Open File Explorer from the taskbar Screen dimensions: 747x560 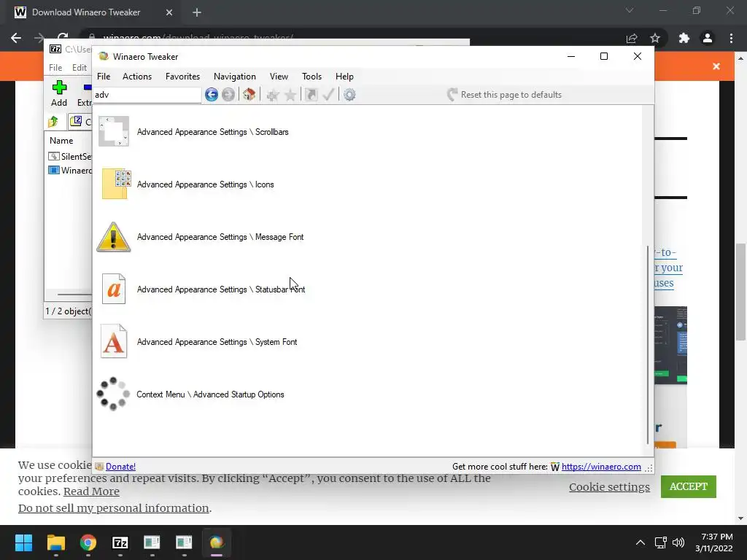click(55, 542)
